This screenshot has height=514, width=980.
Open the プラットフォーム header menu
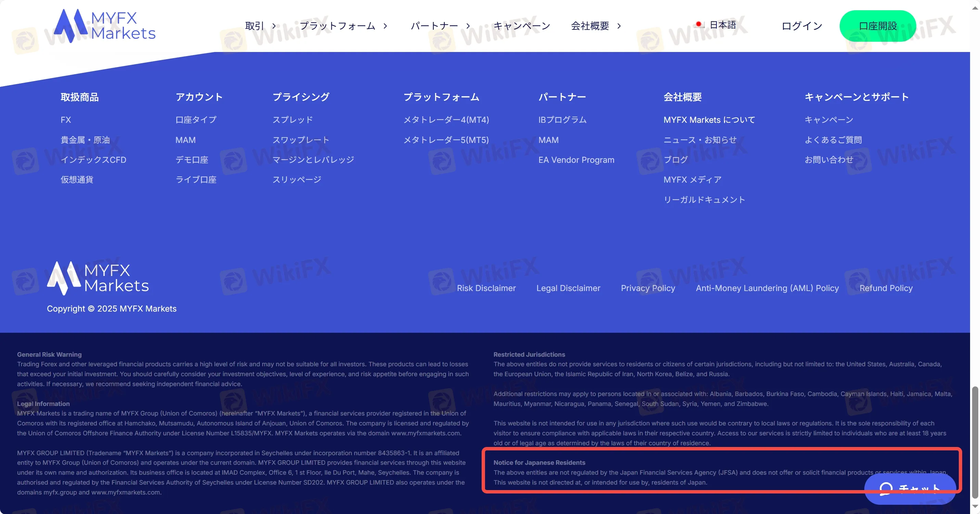click(x=338, y=26)
